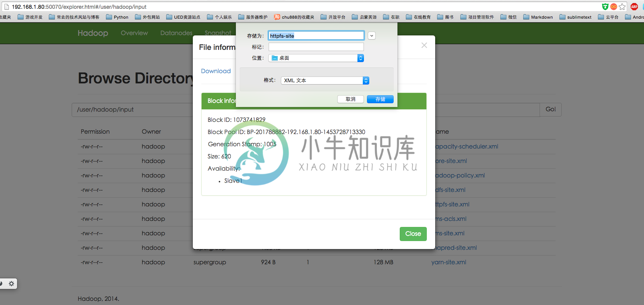The width and height of the screenshot is (644, 305).
Task: Open the 开放平台 bookmarks folder
Action: click(333, 17)
